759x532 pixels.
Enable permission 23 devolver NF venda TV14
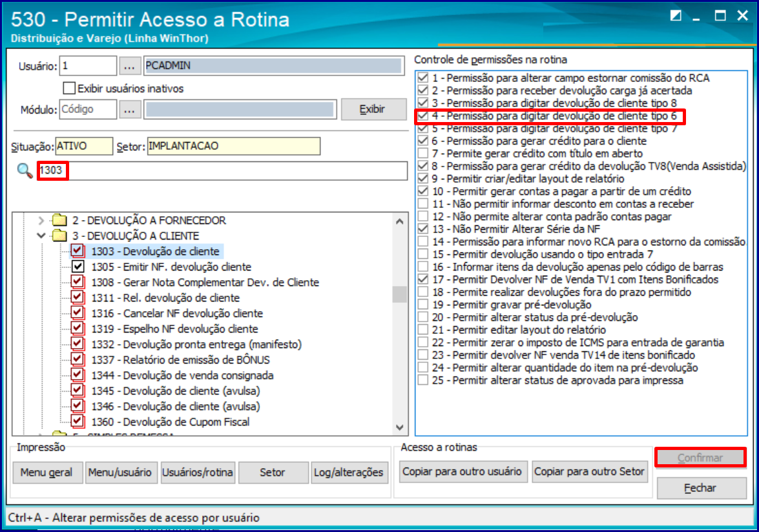point(423,354)
